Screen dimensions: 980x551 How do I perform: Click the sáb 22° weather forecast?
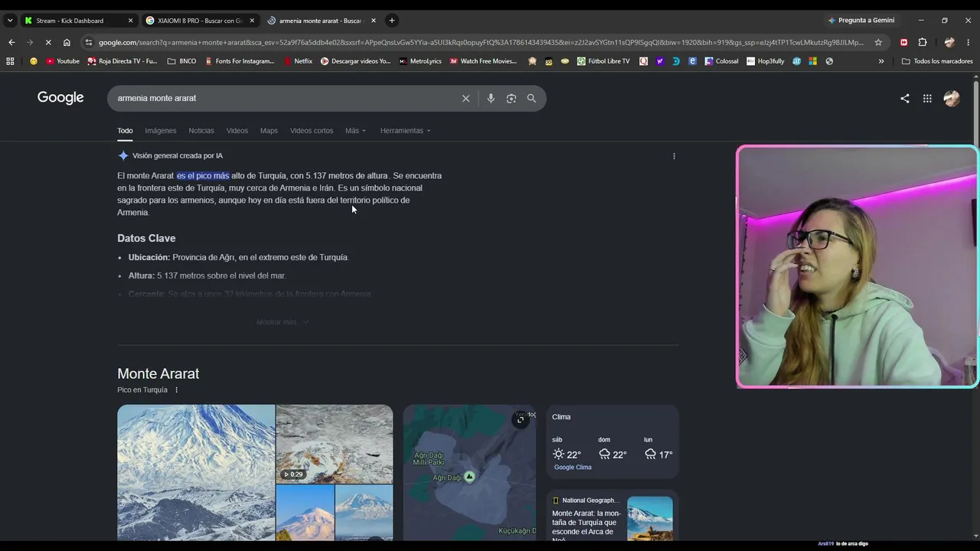(567, 450)
